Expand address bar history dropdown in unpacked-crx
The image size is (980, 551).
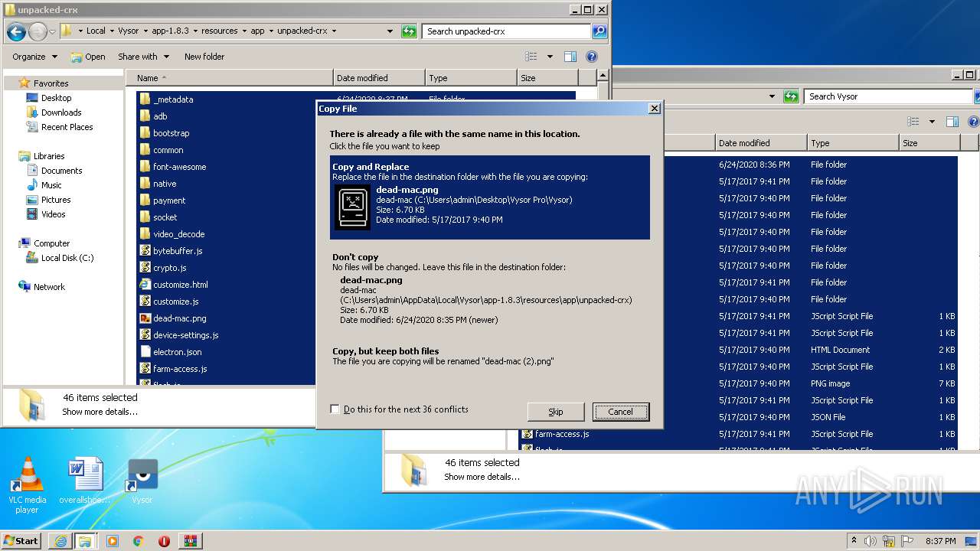point(390,31)
